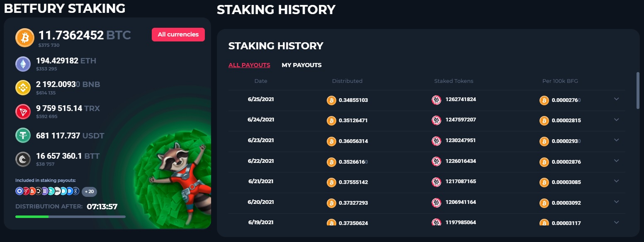Select the ALL PAYOUTS tab
The width and height of the screenshot is (644, 242).
249,65
